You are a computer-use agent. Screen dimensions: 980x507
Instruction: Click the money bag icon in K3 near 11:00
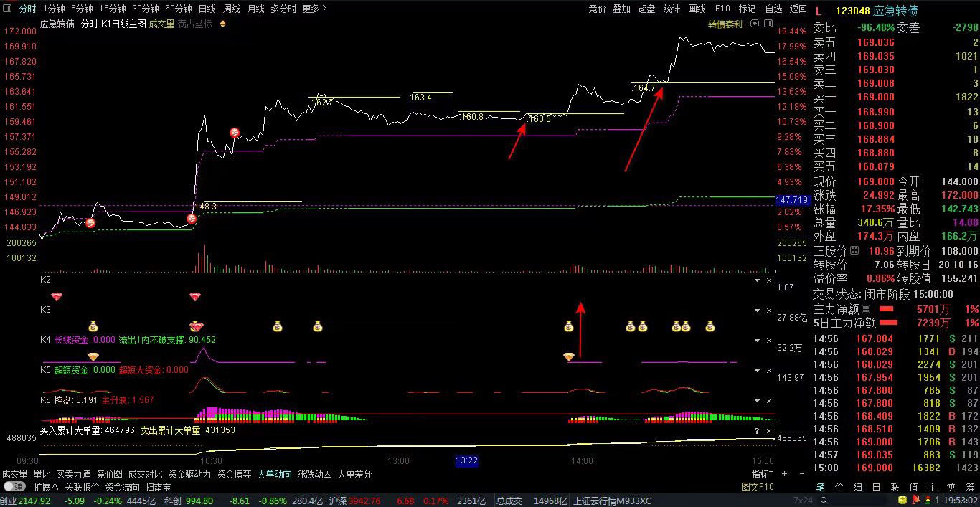coord(318,326)
